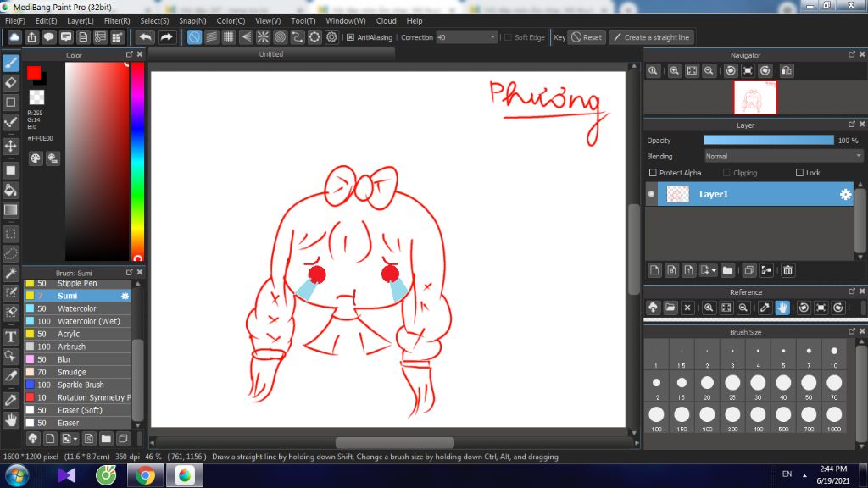Enable radial snap
The height and width of the screenshot is (488, 868).
(263, 37)
